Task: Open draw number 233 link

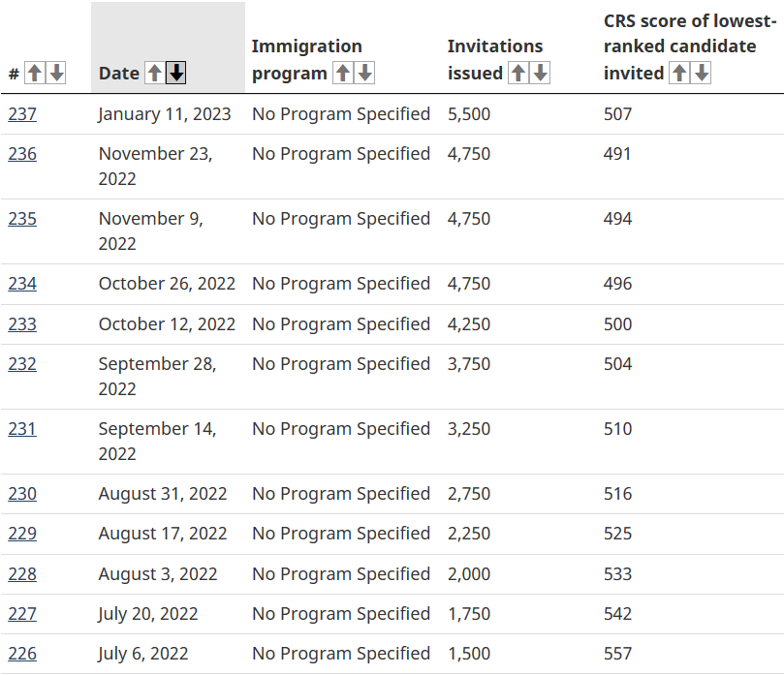Action: (22, 324)
